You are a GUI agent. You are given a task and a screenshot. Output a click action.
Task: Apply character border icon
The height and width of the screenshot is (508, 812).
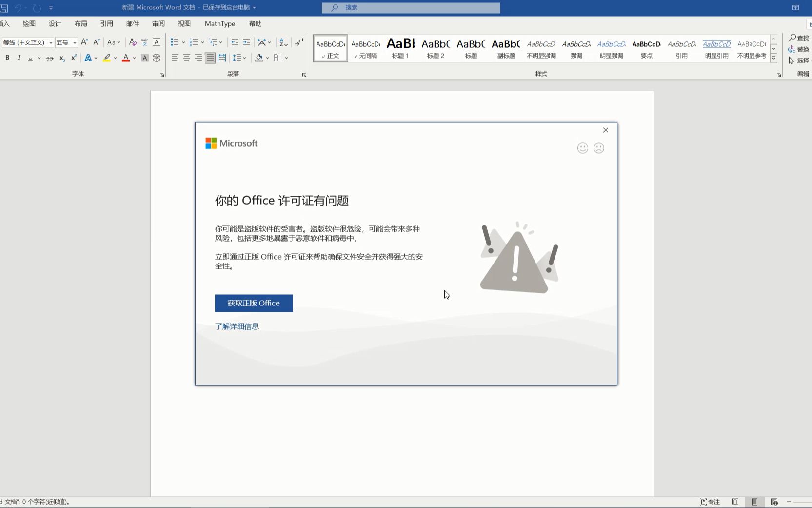(x=157, y=42)
